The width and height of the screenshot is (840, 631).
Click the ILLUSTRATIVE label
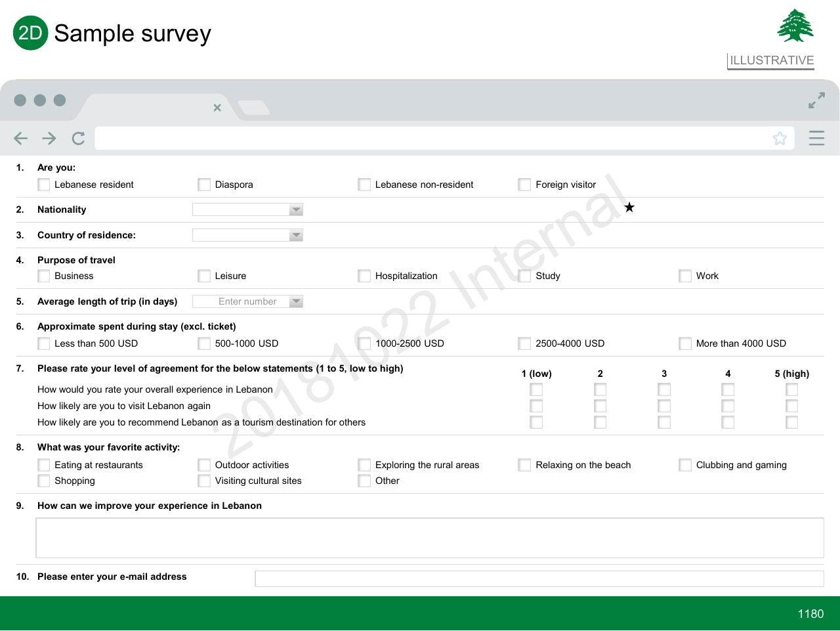coord(772,60)
